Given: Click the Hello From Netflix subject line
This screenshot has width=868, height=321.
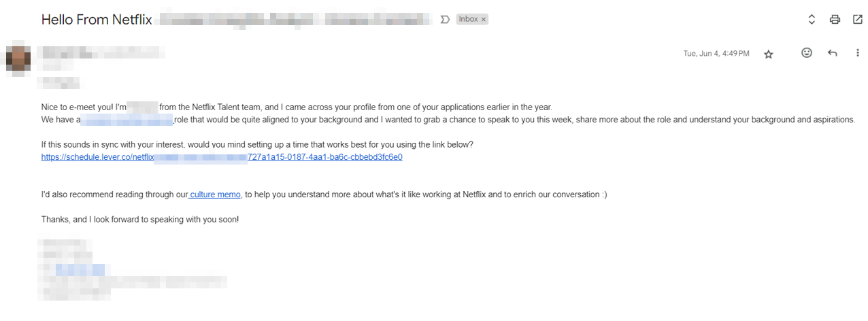Looking at the screenshot, I should (x=95, y=20).
